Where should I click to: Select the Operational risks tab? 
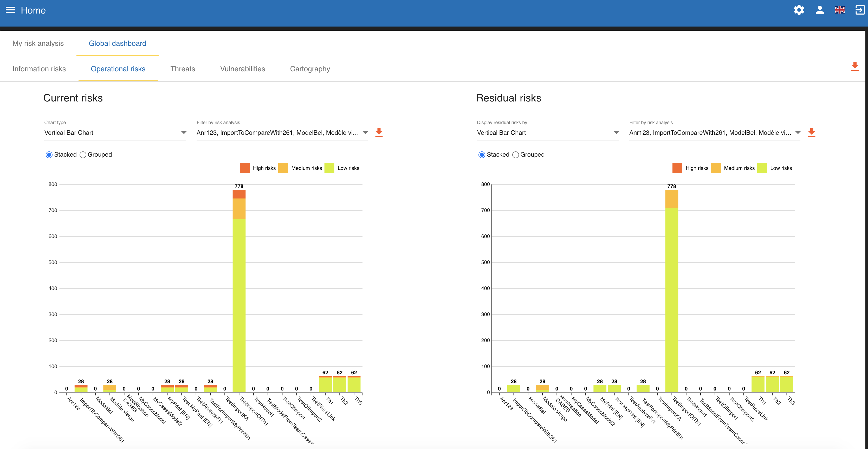tap(118, 69)
